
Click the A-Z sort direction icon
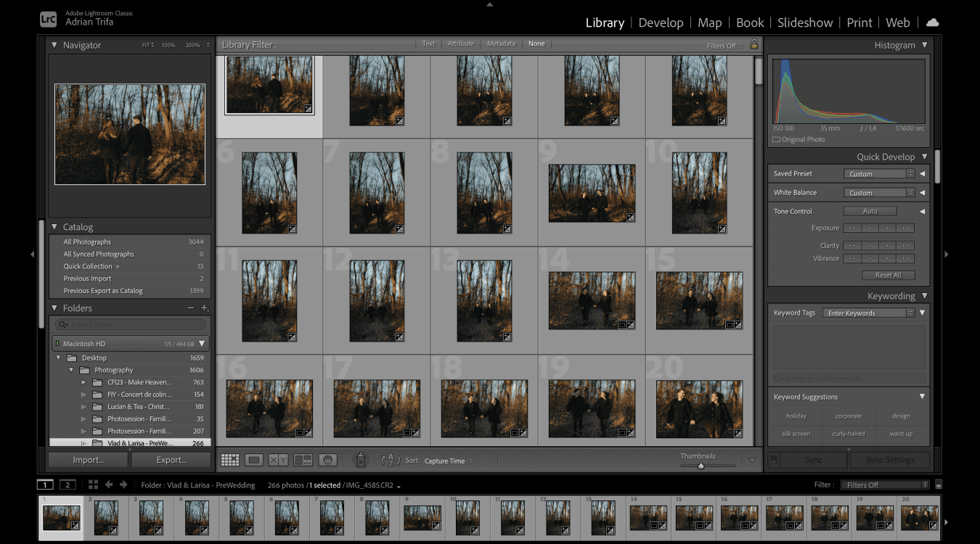(391, 460)
